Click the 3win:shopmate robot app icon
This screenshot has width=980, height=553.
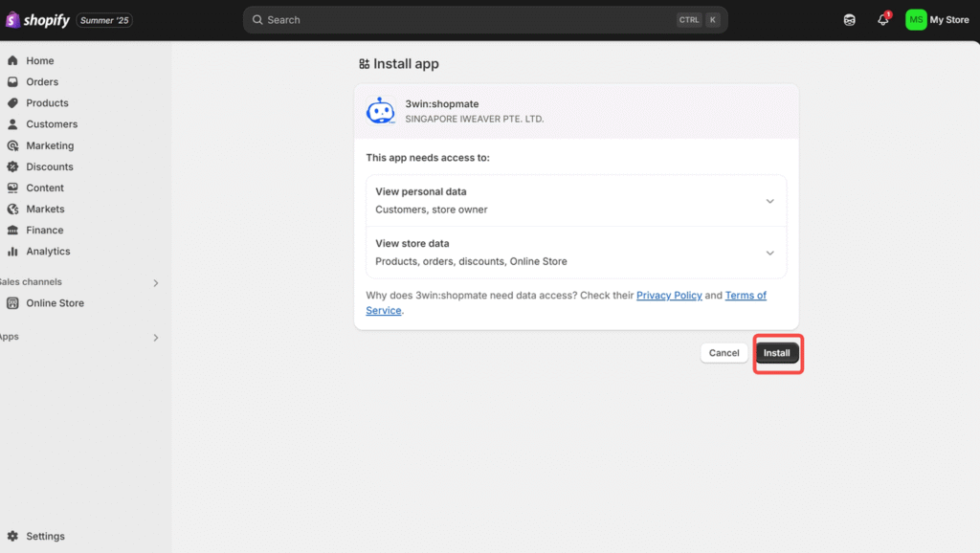[x=381, y=111]
